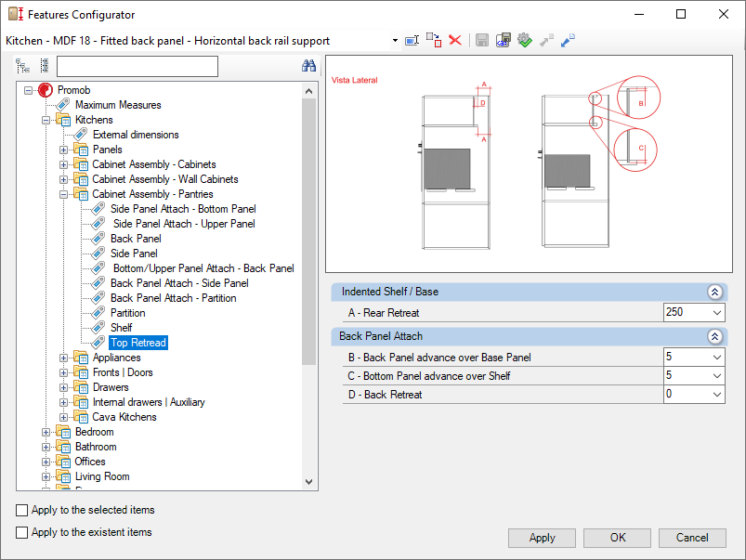The width and height of the screenshot is (746, 560).
Task: Select Bottom/Upper Panel Attach - Back Panel
Action: point(203,268)
